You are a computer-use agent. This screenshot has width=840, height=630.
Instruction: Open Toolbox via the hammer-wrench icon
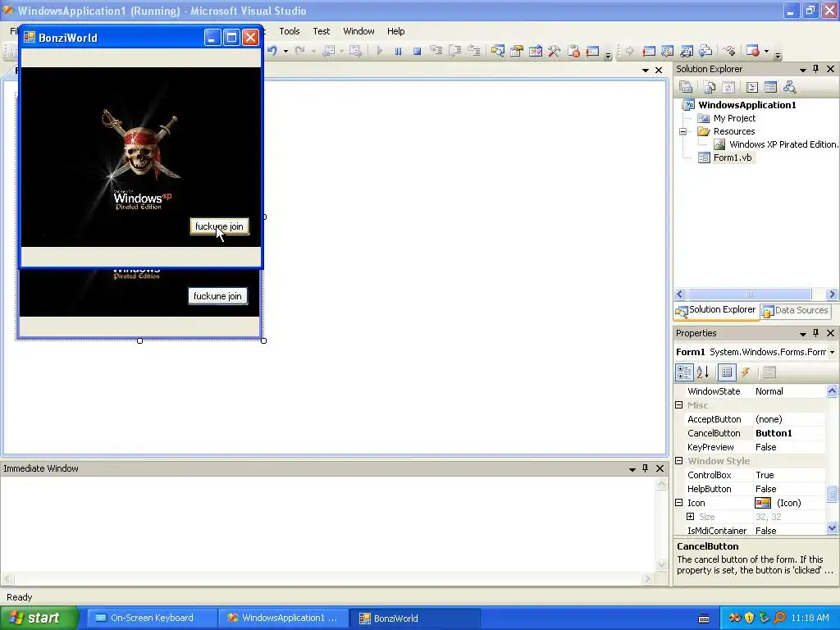[554, 51]
